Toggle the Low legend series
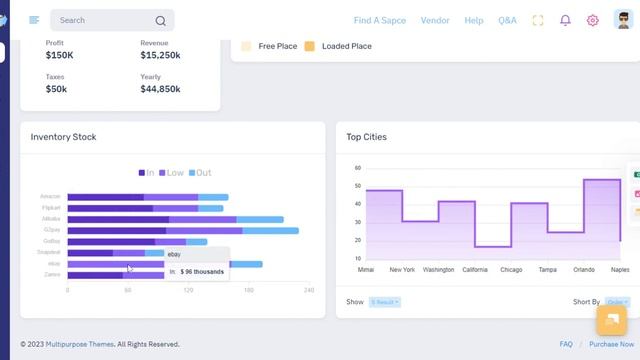640x360 pixels. coord(171,173)
